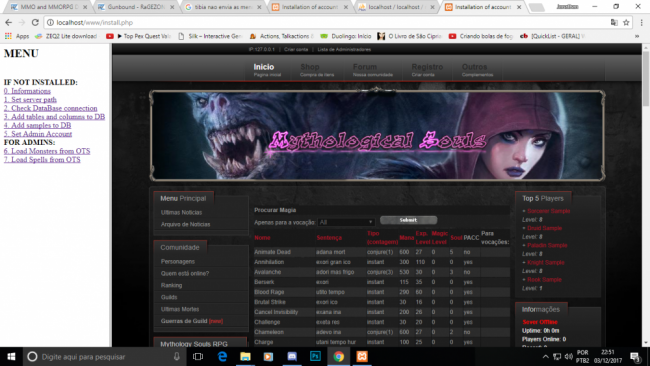Reload the page with the refresh icon

tap(35, 22)
